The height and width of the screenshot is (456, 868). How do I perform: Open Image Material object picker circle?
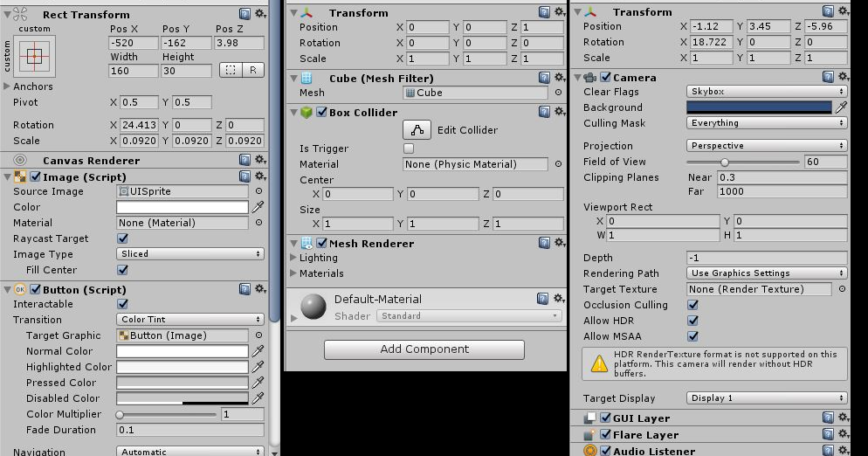pos(258,223)
